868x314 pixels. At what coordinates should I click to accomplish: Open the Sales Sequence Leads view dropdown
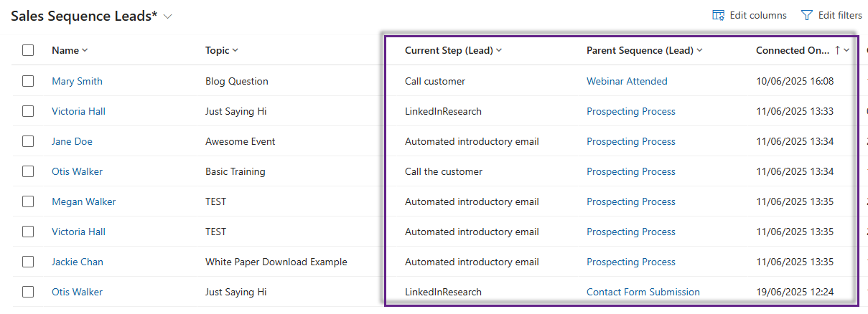(168, 16)
